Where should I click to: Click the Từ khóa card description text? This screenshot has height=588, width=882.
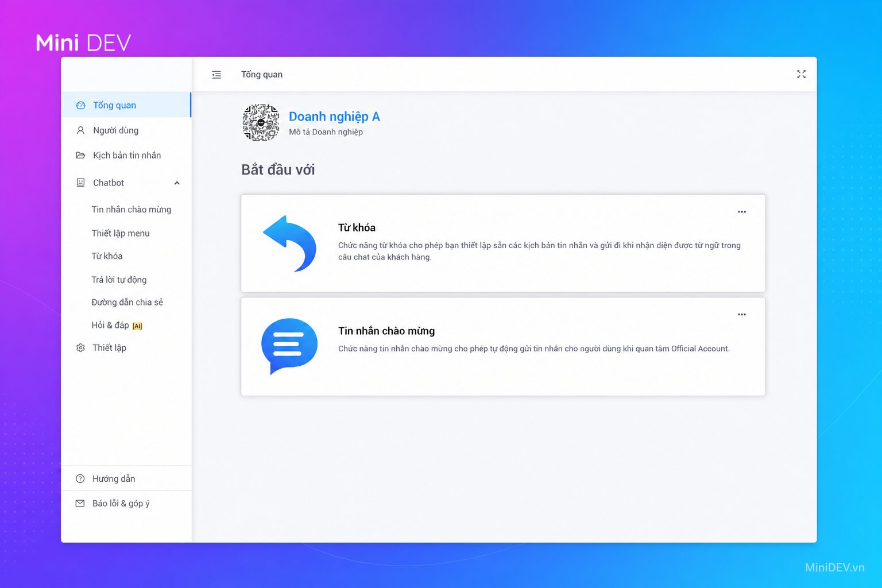pyautogui.click(x=539, y=251)
